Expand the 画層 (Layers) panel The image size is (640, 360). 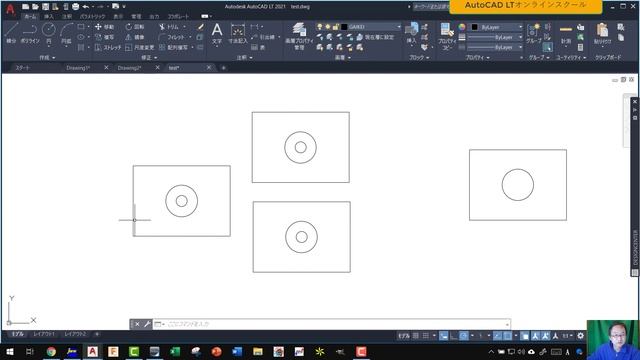coord(342,58)
